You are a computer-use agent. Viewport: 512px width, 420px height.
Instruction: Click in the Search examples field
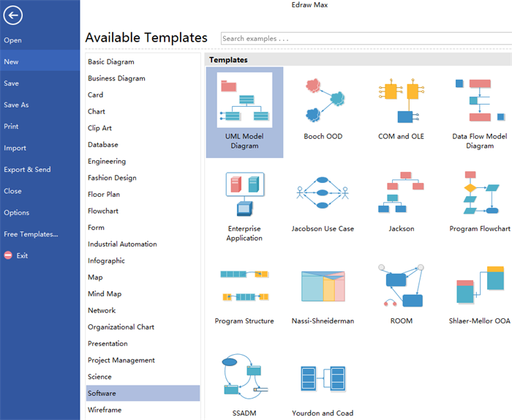coord(366,39)
